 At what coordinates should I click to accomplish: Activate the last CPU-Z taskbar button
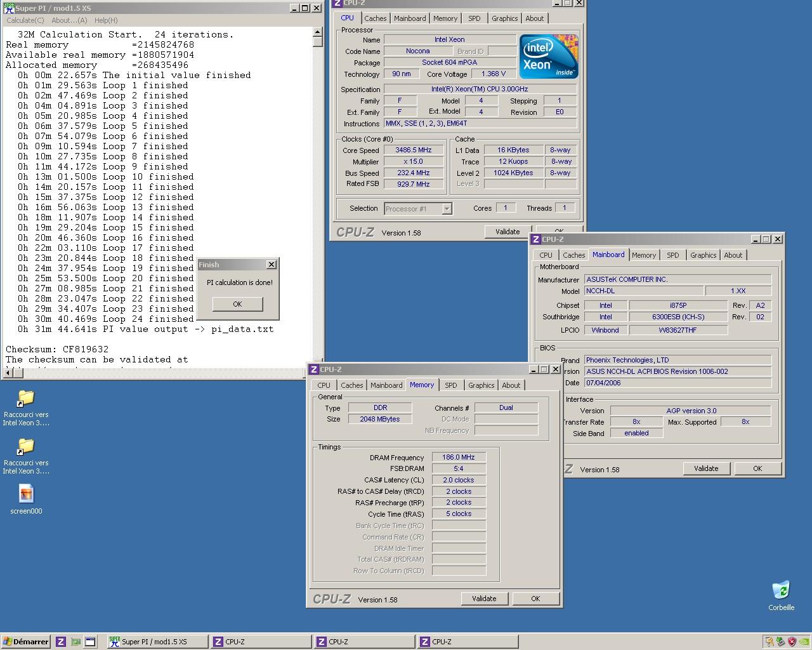468,642
